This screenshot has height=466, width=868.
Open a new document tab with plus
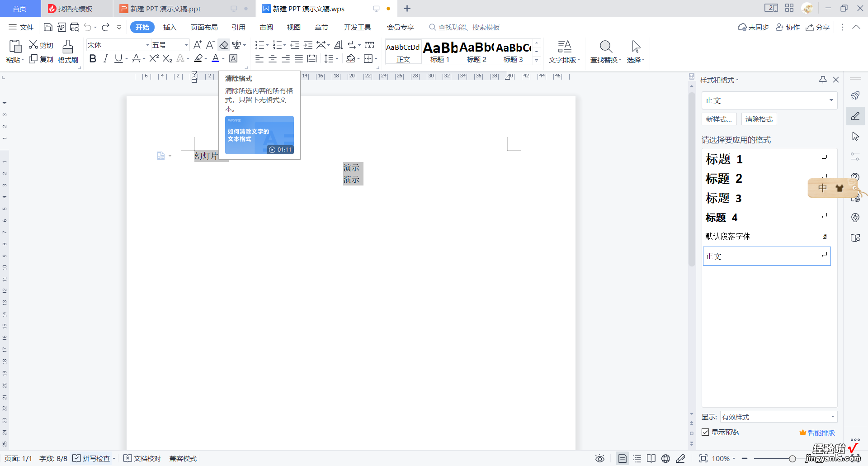[x=407, y=8]
